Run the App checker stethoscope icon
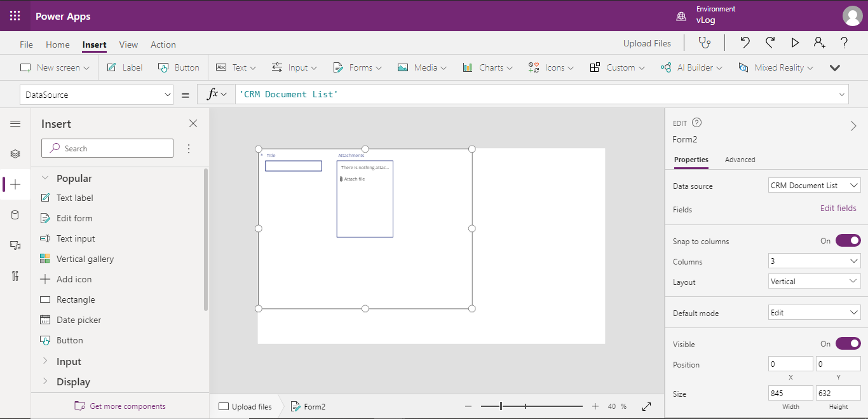868x419 pixels. pyautogui.click(x=704, y=43)
